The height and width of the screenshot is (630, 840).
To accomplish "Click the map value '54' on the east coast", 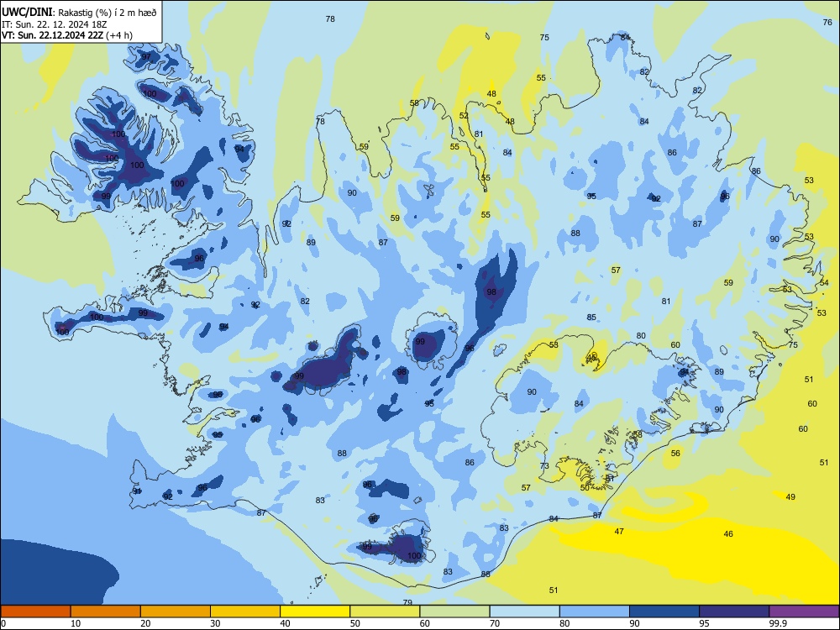I will point(825,282).
